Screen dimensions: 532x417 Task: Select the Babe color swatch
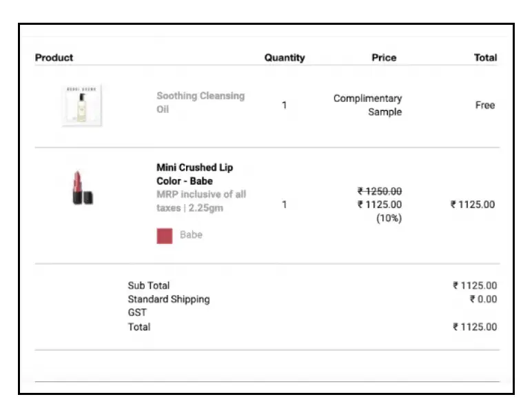click(x=165, y=236)
